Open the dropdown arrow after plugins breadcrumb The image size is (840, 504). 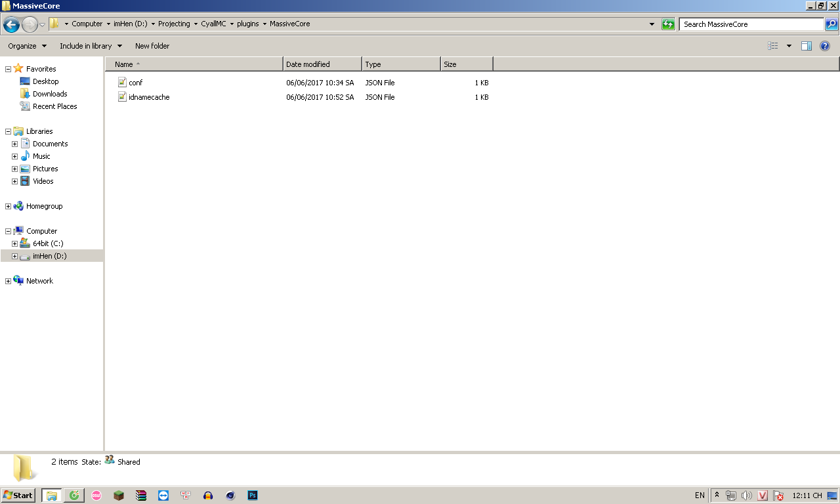(x=265, y=24)
